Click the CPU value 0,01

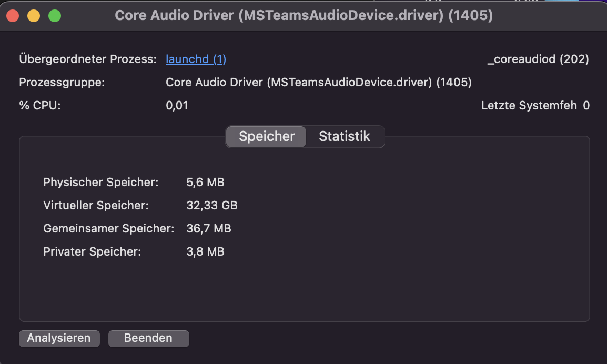point(177,106)
